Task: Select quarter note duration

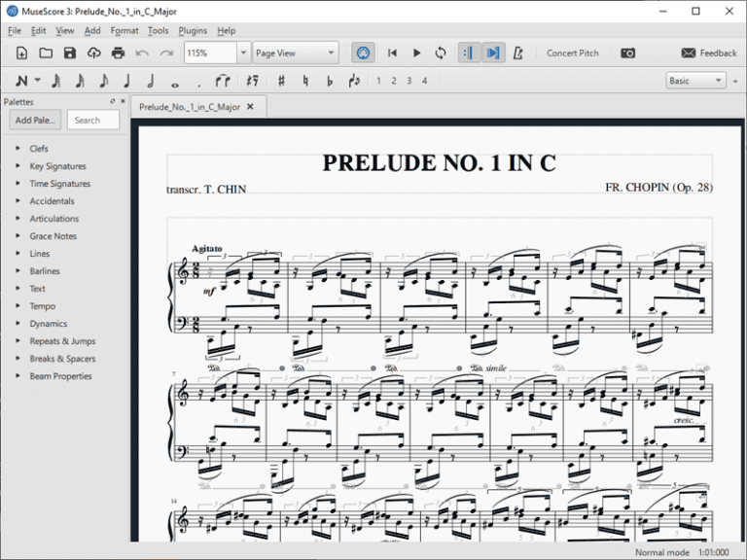Action: (126, 81)
